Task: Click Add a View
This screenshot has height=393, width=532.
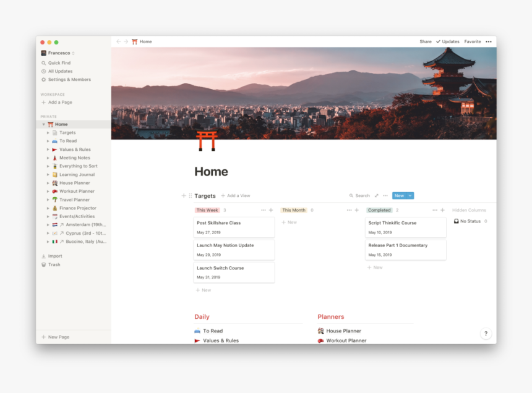Action: click(x=236, y=195)
